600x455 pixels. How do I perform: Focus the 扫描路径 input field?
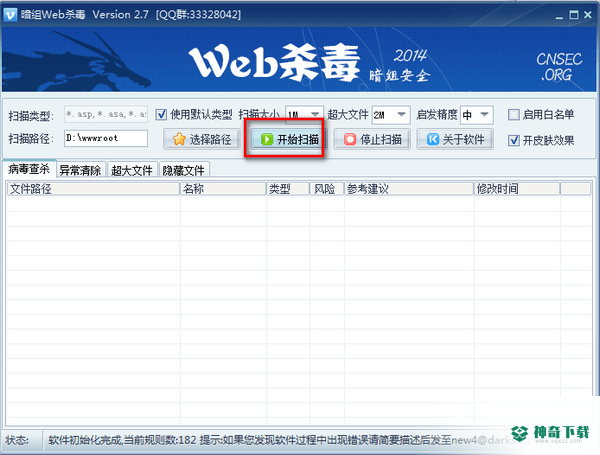click(106, 138)
